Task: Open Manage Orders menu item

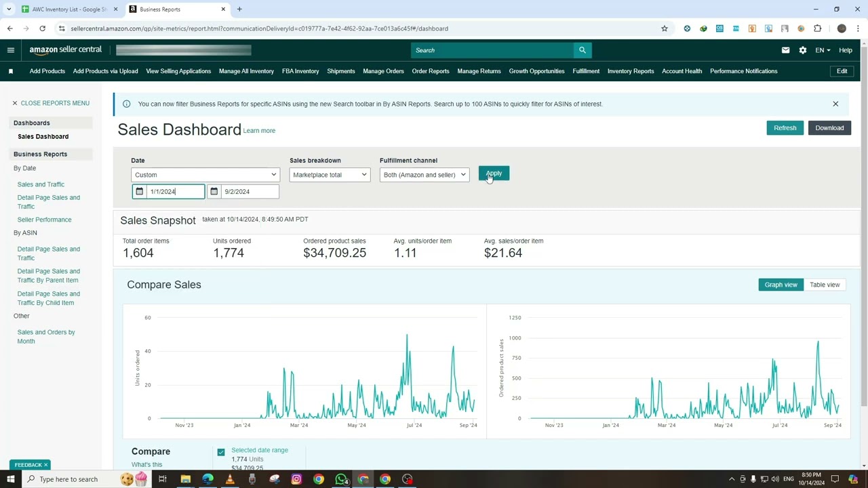Action: 383,71
